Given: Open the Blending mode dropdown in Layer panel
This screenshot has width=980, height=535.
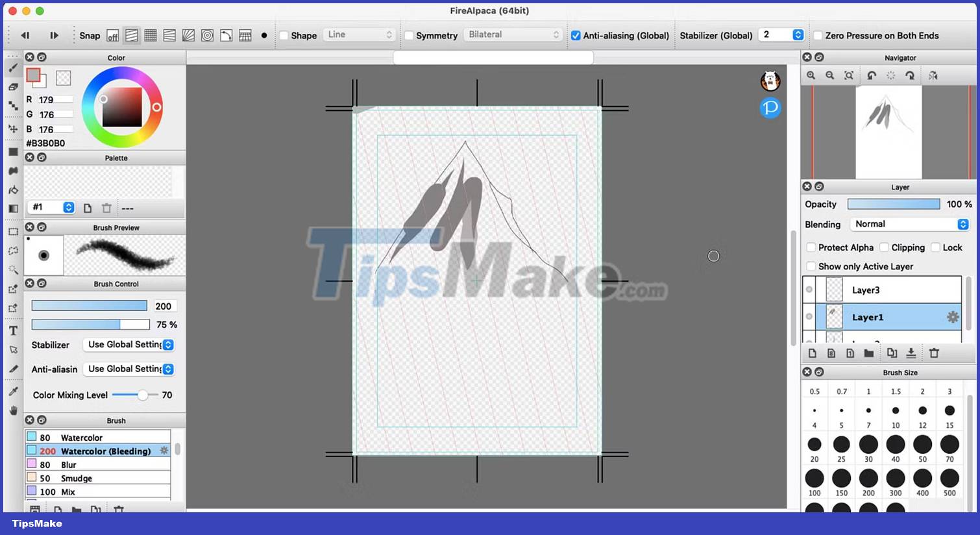Looking at the screenshot, I should [909, 224].
